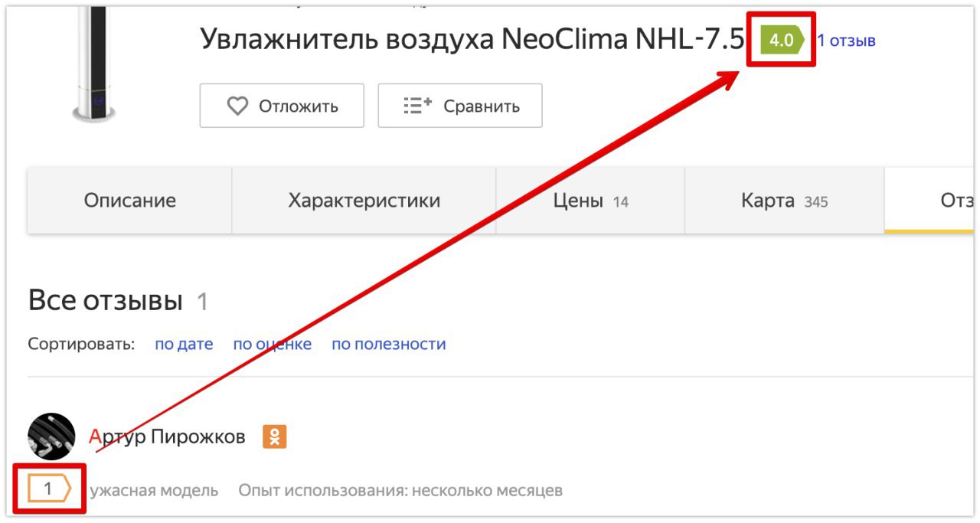Click the Odnoklassniki icon beside reviewer name
This screenshot has width=980, height=523.
[x=274, y=436]
